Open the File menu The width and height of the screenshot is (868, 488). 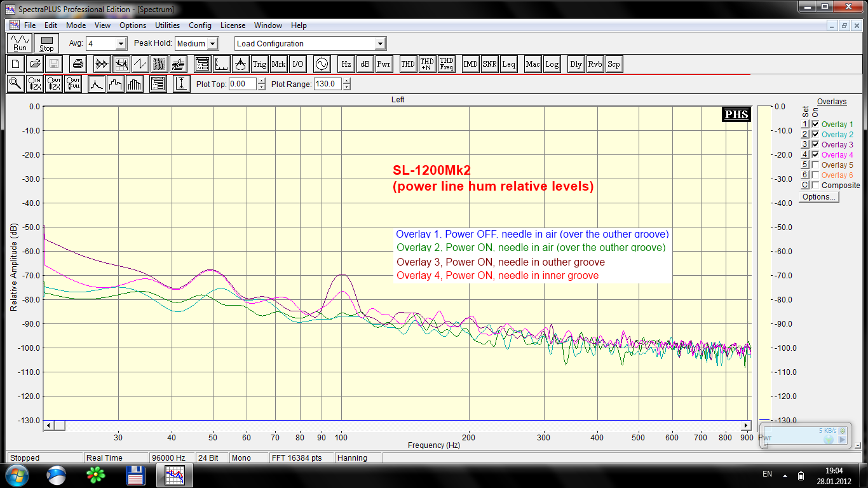pos(30,25)
